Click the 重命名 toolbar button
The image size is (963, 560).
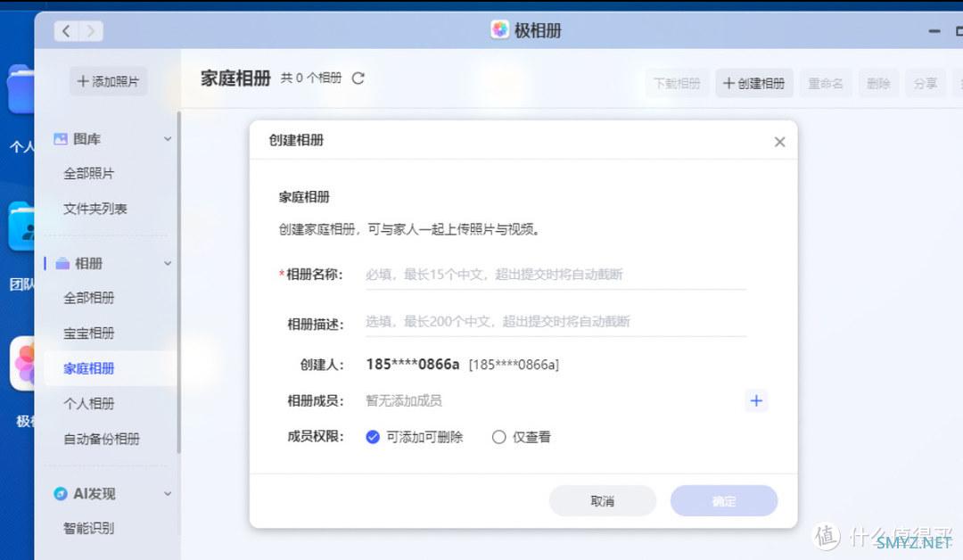click(x=826, y=83)
